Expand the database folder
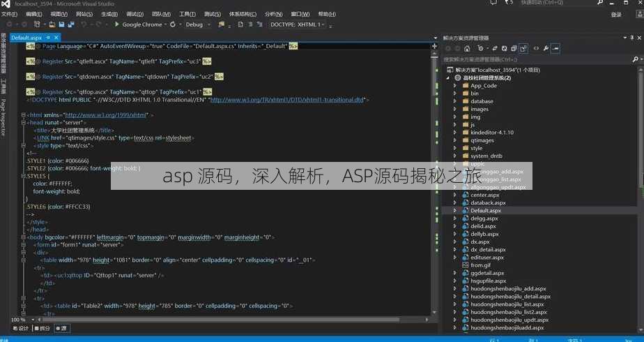 tap(454, 101)
